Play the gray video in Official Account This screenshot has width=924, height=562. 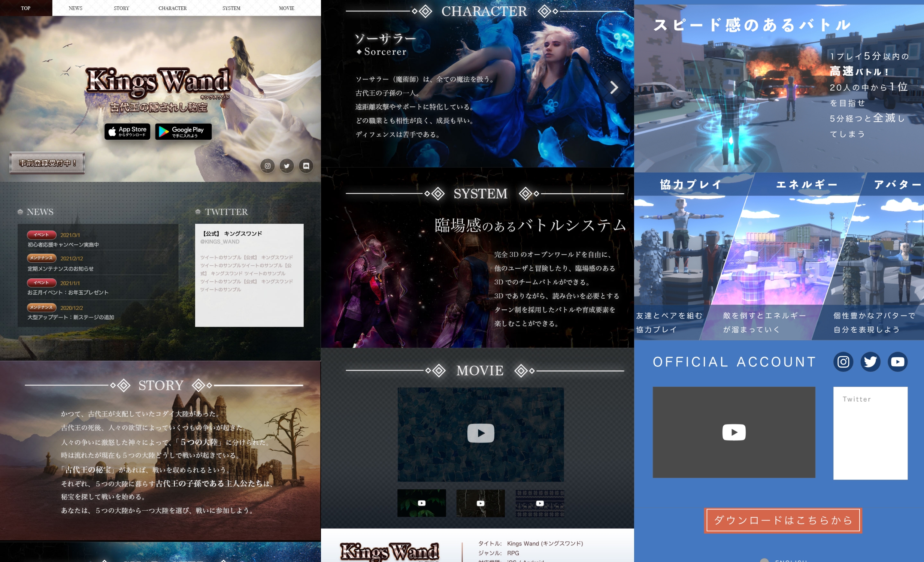[x=733, y=432]
